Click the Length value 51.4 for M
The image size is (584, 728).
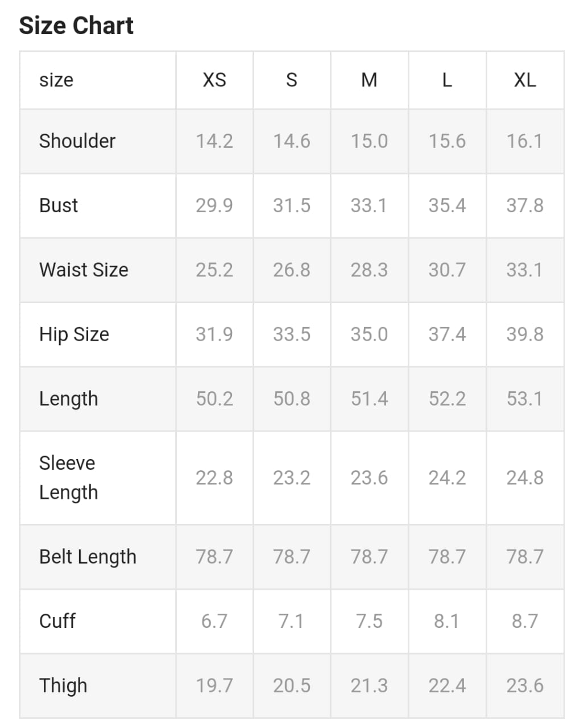369,399
